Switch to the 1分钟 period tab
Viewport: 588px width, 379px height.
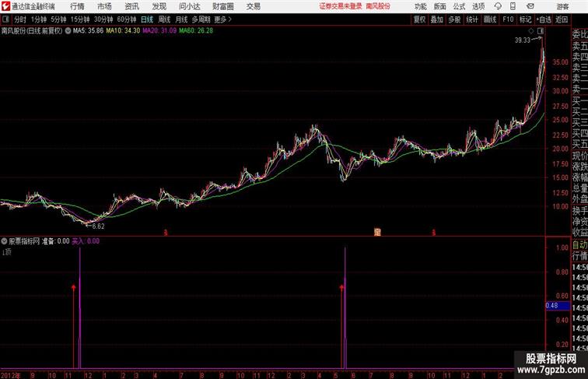[x=39, y=19]
